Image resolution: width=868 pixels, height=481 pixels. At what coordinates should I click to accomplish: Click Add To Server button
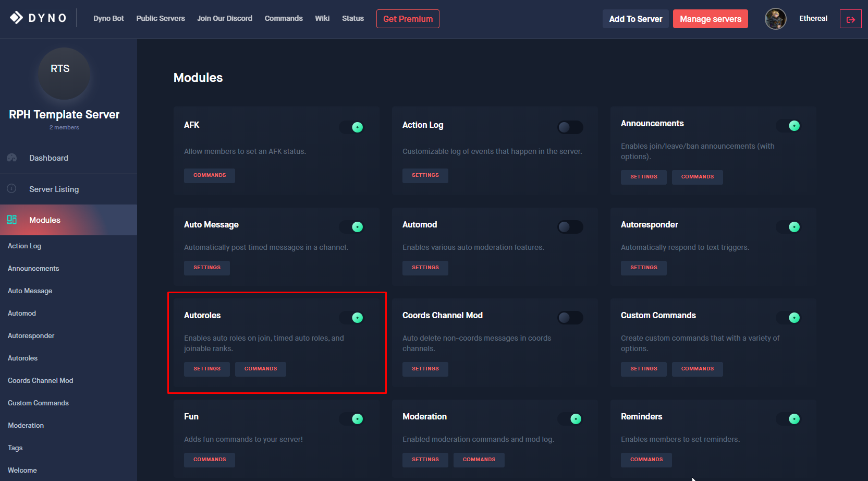[635, 19]
